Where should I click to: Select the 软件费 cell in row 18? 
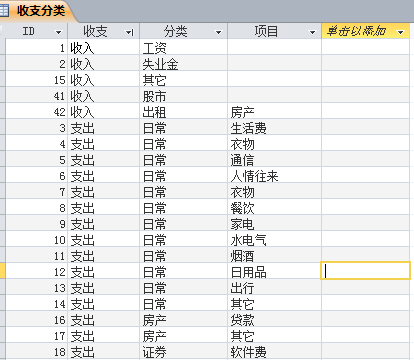(x=275, y=351)
